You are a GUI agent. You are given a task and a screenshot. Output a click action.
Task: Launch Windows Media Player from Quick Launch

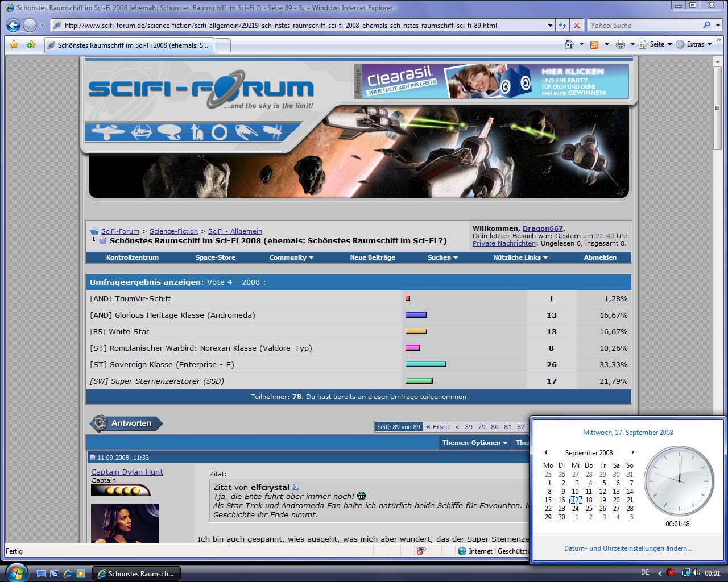point(81,574)
